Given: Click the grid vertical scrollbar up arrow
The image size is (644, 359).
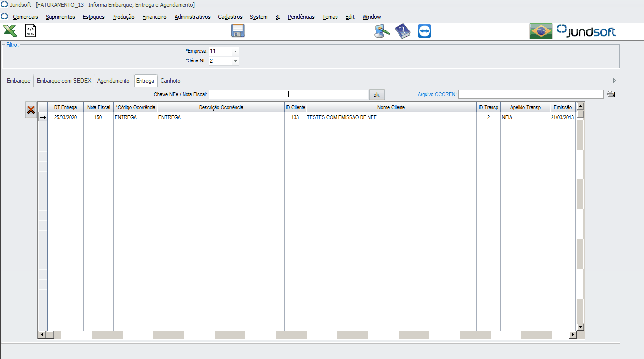Looking at the screenshot, I should point(581,106).
